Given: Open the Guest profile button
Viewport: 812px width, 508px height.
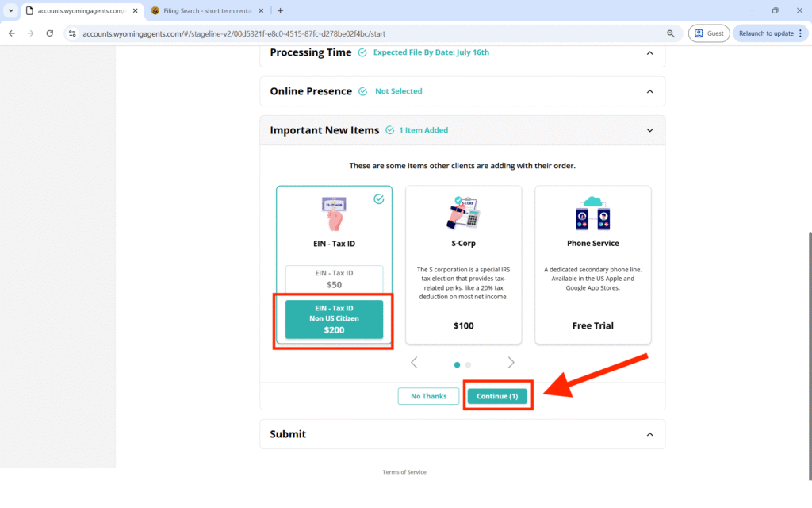Looking at the screenshot, I should (708, 33).
